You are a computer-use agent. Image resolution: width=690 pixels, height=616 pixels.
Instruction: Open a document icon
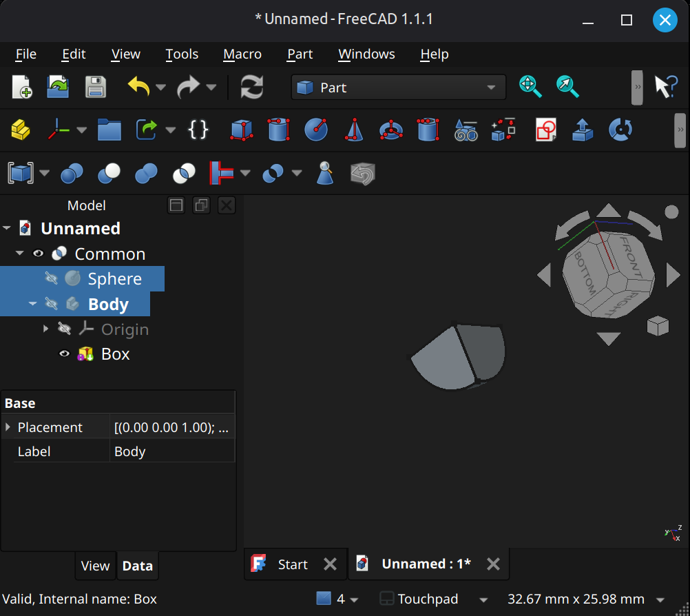[58, 87]
